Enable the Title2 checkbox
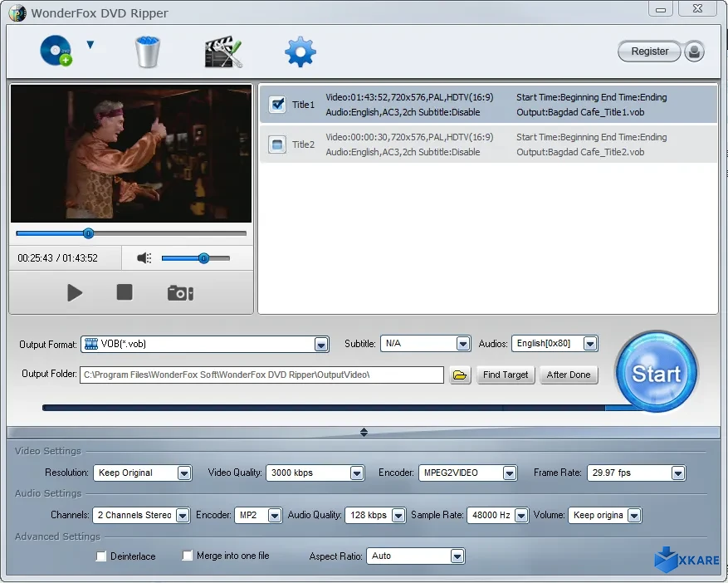Viewport: 728px width, 583px height. [x=277, y=145]
